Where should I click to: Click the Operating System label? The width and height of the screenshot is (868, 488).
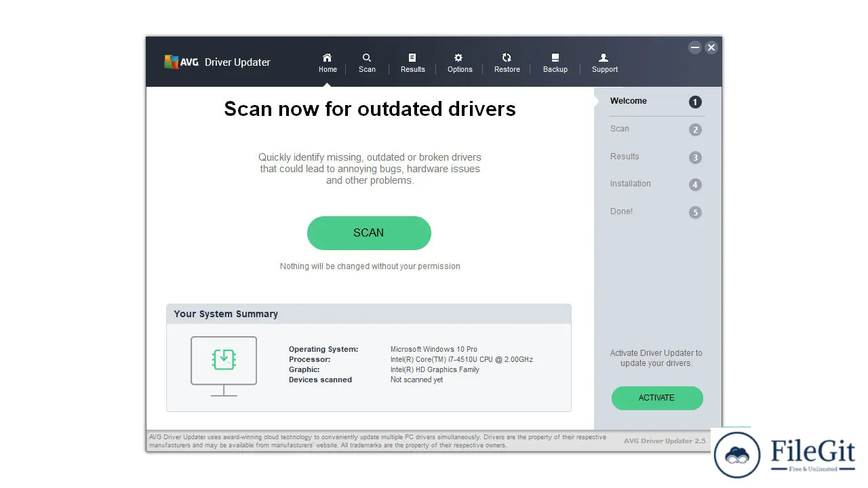coord(323,349)
